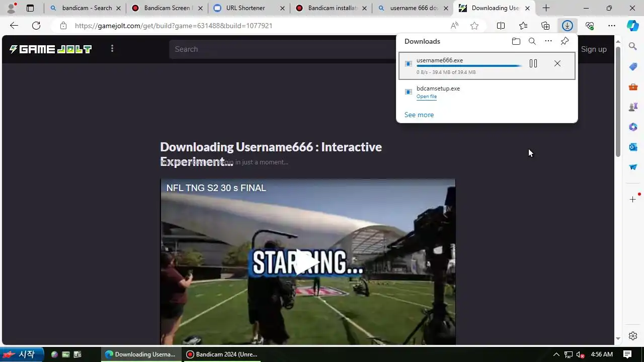Toggle the Downloads toolbar button
Viewport: 644px width, 362px height.
[568, 26]
